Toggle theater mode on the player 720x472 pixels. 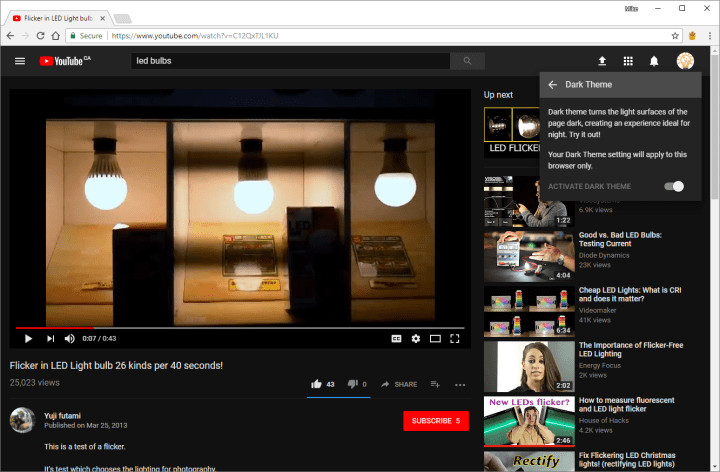[435, 338]
